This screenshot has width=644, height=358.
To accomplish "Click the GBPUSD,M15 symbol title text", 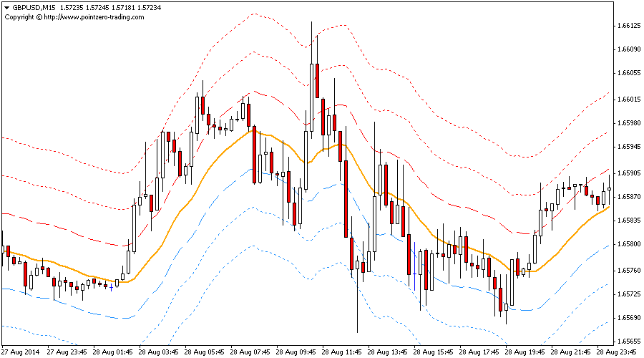I will click(x=34, y=7).
